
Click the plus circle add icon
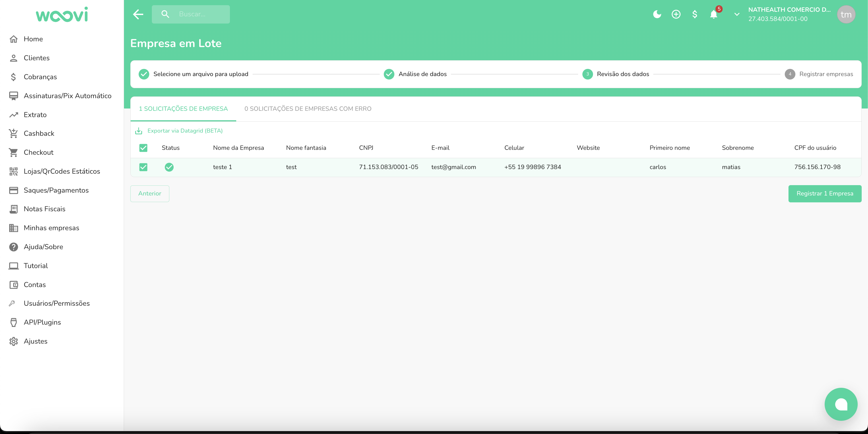point(676,14)
